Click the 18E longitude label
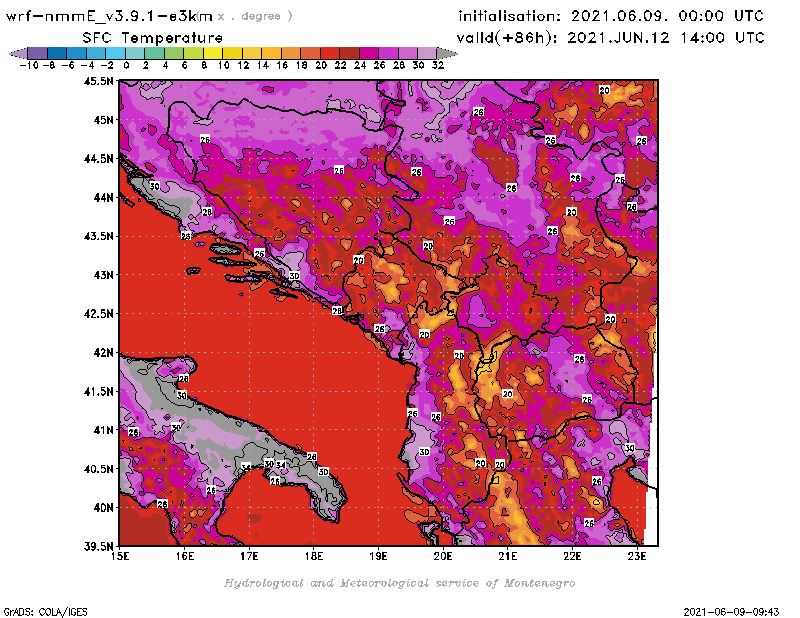Screen dimensions: 800x618 pos(314,556)
